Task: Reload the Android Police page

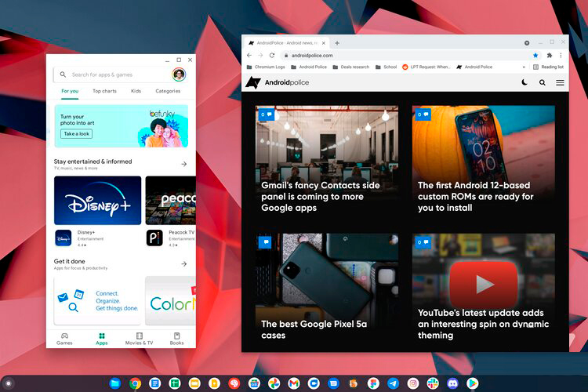Action: click(x=272, y=55)
